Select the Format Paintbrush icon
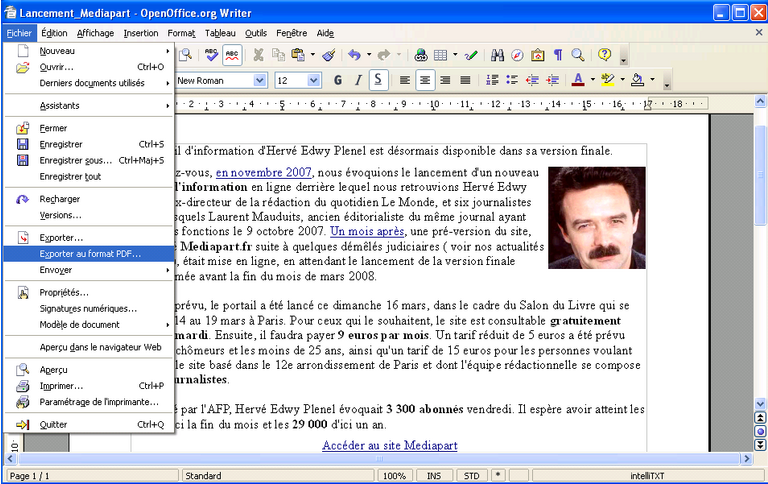Screen dimensions: 768x484 coord(329,55)
